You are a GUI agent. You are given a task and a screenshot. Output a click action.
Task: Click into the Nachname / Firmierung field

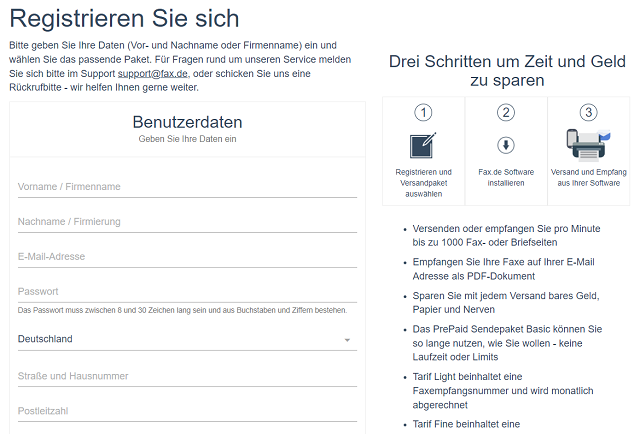(x=187, y=222)
